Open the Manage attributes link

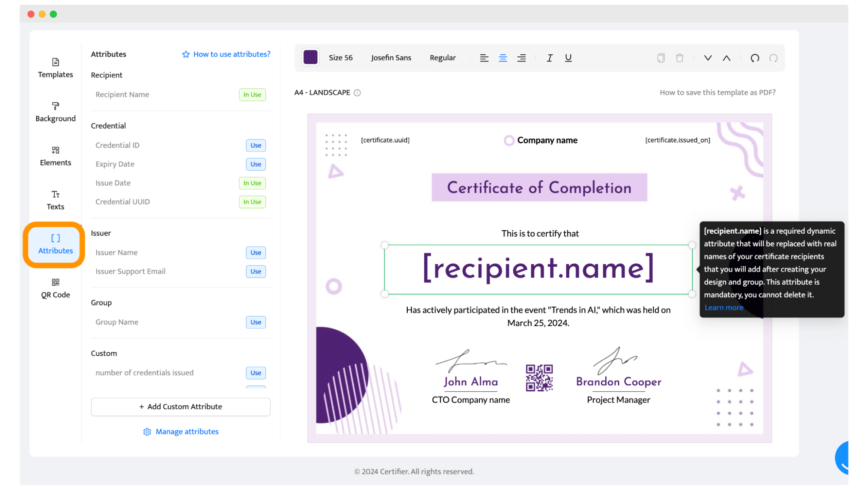tap(181, 432)
